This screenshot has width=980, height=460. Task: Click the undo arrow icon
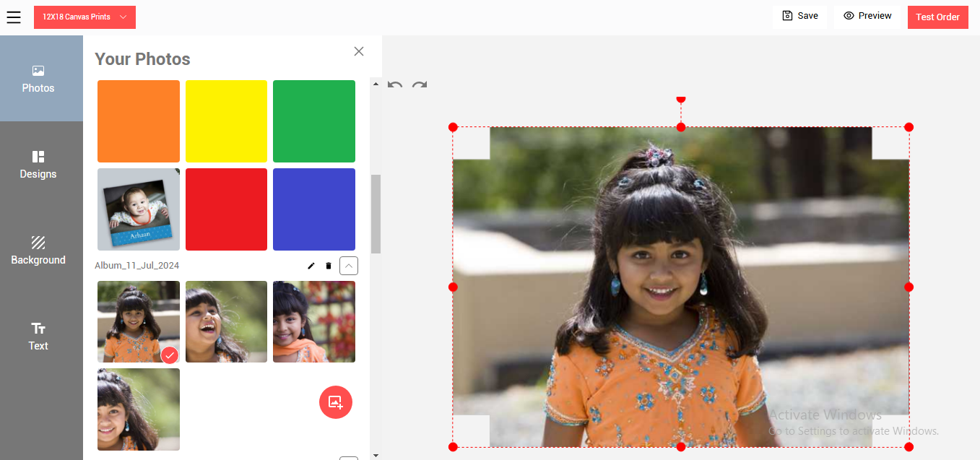coord(395,85)
